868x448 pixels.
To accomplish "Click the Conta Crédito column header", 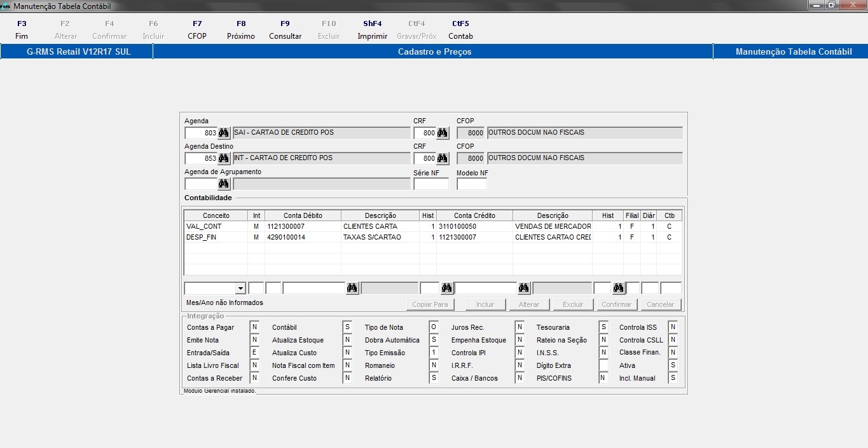I will pos(474,215).
